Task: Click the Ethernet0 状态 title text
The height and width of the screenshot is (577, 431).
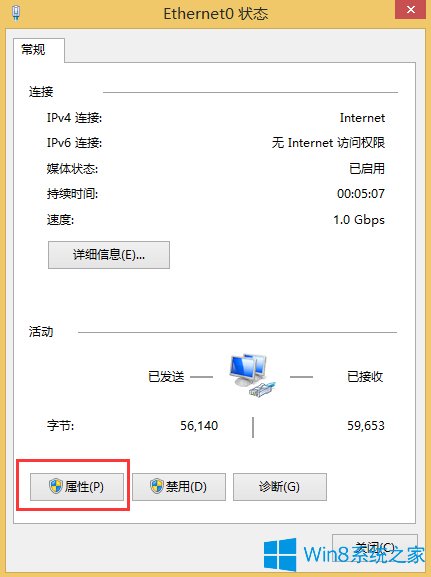Action: pos(216,14)
